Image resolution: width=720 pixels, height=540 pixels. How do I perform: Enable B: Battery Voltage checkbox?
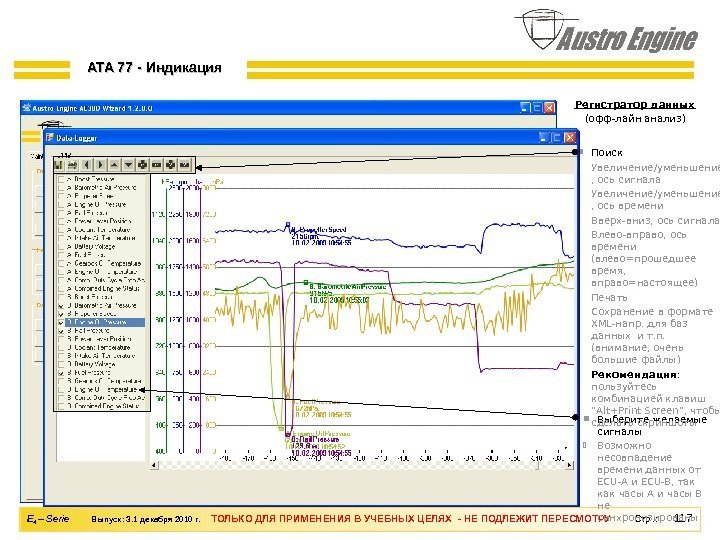tap(61, 364)
